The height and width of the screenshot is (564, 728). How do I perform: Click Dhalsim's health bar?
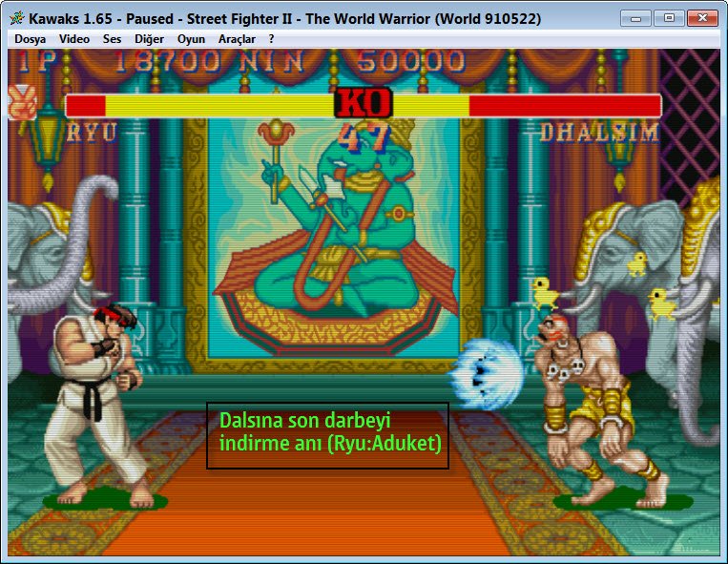[x=527, y=105]
